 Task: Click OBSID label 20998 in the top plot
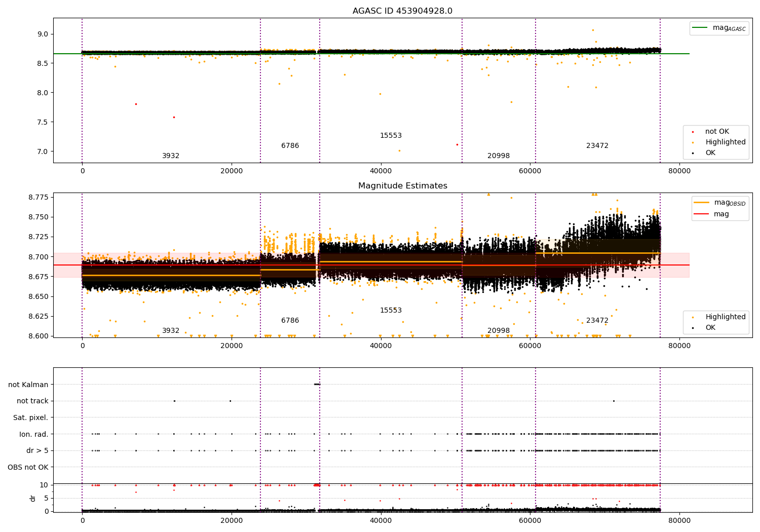(x=499, y=156)
